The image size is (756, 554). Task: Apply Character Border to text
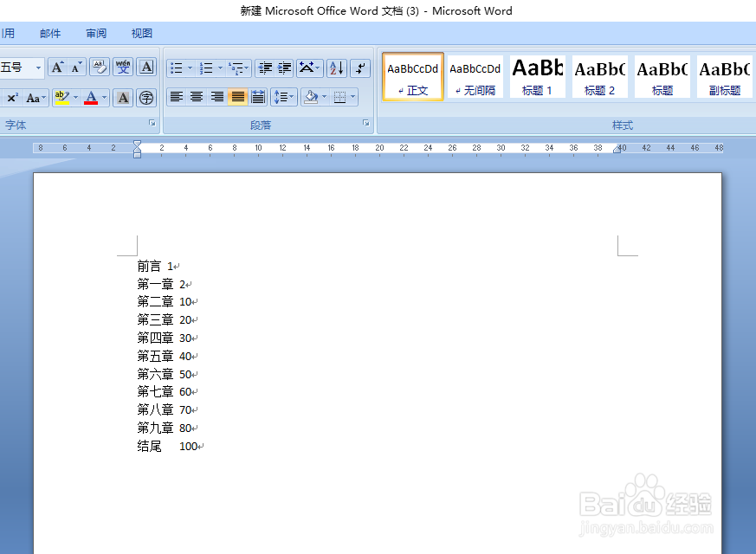[146, 68]
